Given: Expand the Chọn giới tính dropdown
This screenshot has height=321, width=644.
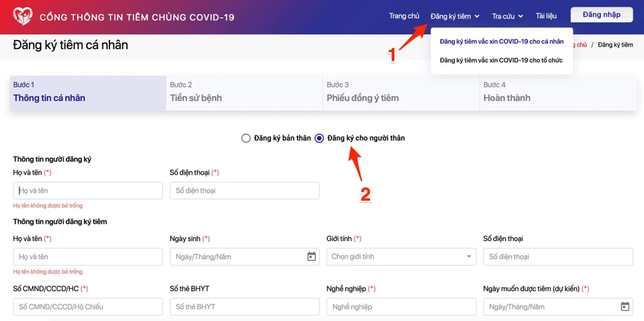Looking at the screenshot, I should 400,257.
